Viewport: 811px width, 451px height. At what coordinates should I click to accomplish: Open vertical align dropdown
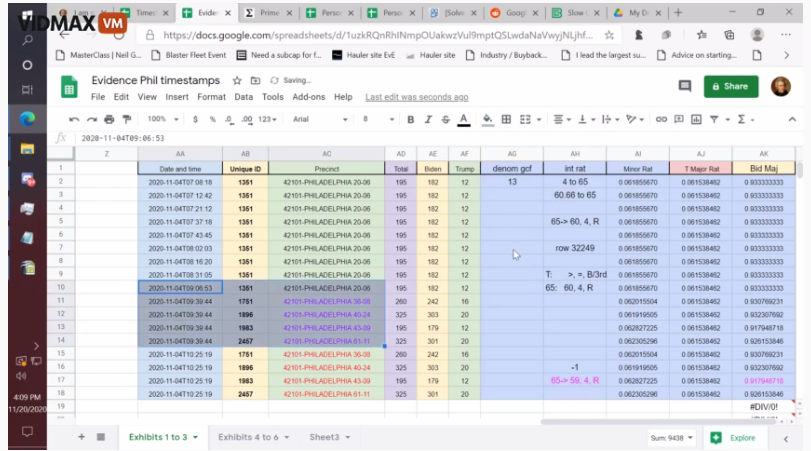[x=586, y=119]
